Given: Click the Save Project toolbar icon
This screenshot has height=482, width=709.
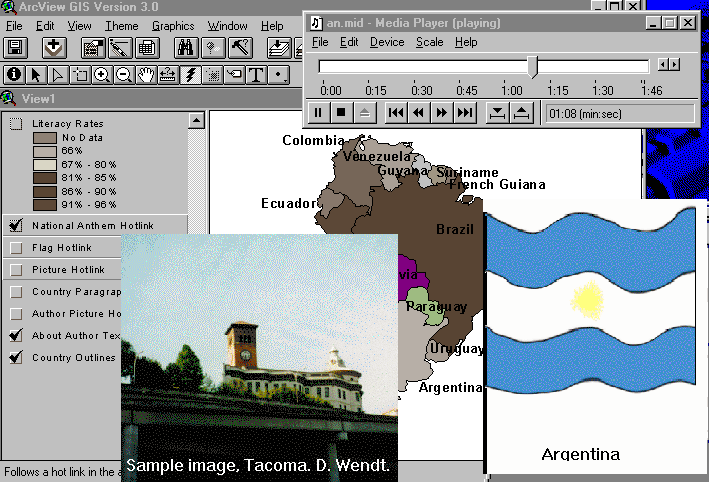Looking at the screenshot, I should click(16, 48).
